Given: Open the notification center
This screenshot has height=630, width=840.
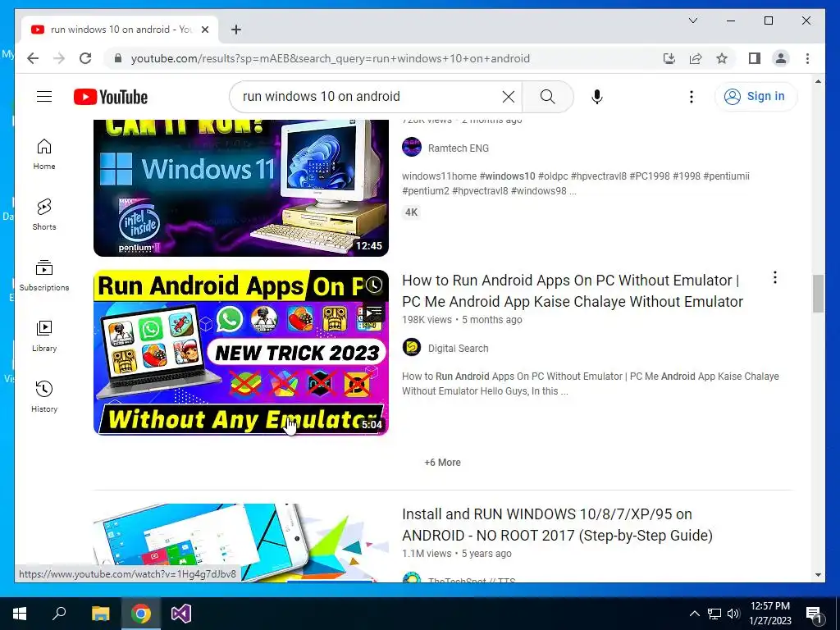Looking at the screenshot, I should [814, 614].
